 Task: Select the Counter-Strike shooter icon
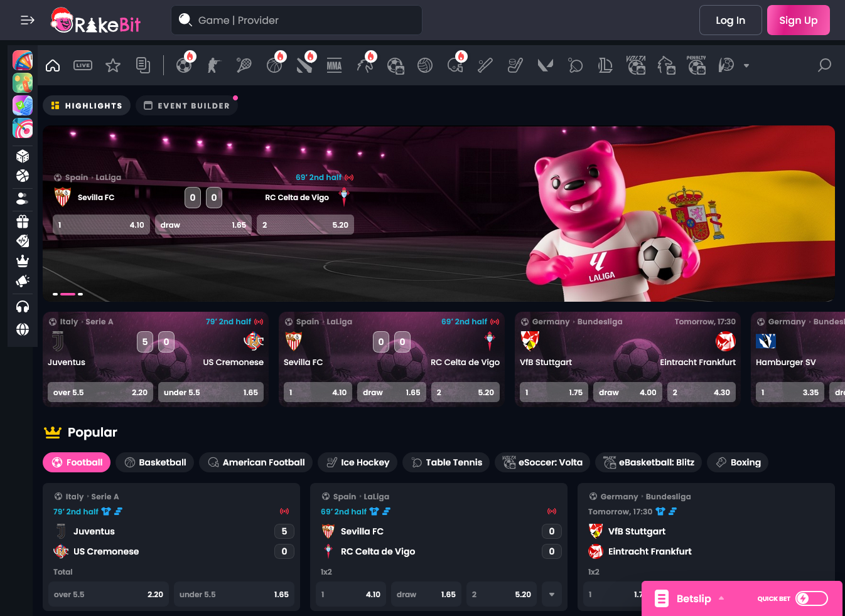(x=214, y=65)
